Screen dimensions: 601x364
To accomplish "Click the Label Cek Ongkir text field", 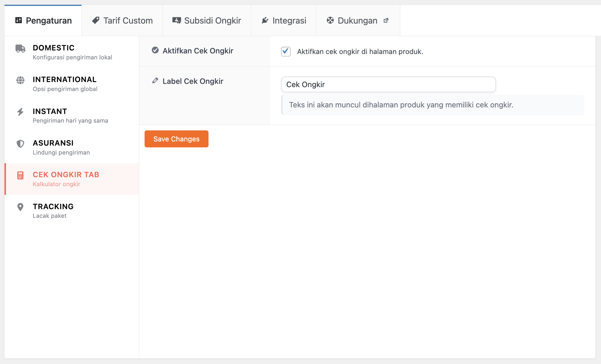I will tap(388, 84).
